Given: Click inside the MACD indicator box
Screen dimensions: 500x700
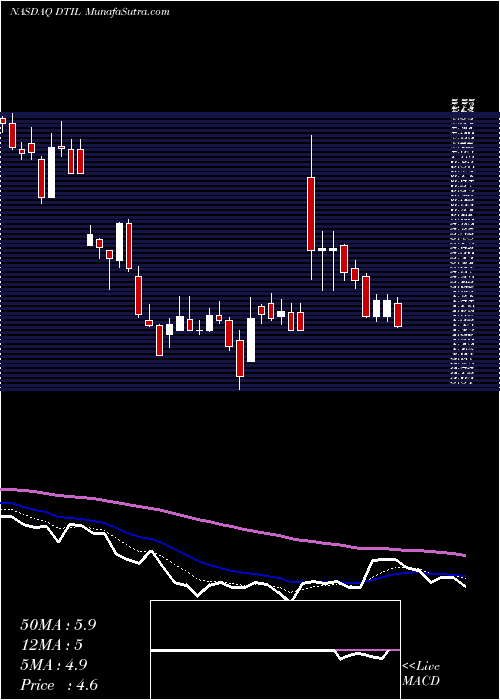Looking at the screenshot, I should 275,650.
